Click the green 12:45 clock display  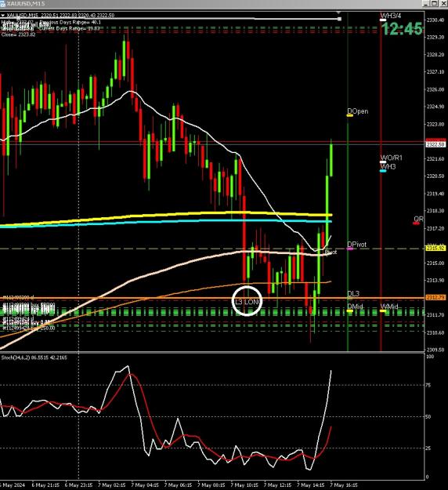(402, 29)
